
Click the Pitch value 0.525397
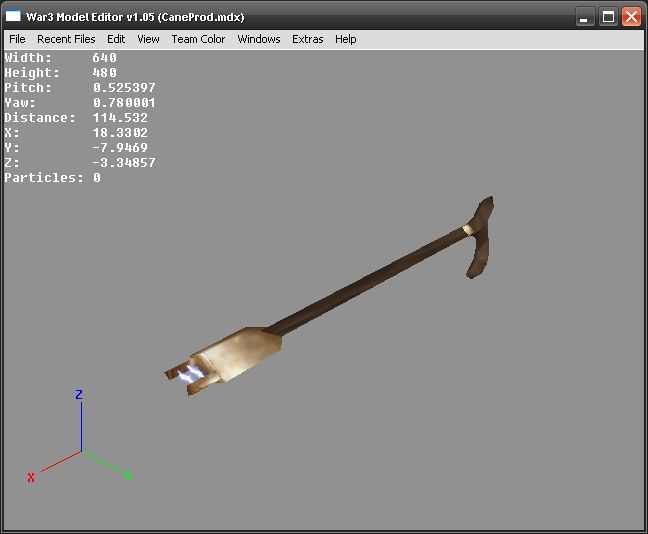point(124,88)
